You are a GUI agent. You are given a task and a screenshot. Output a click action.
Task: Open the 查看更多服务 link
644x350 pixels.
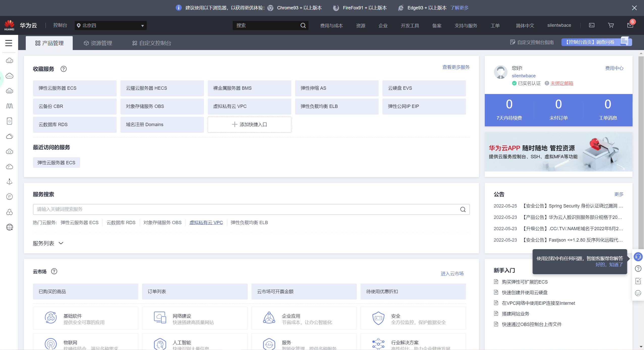[456, 67]
